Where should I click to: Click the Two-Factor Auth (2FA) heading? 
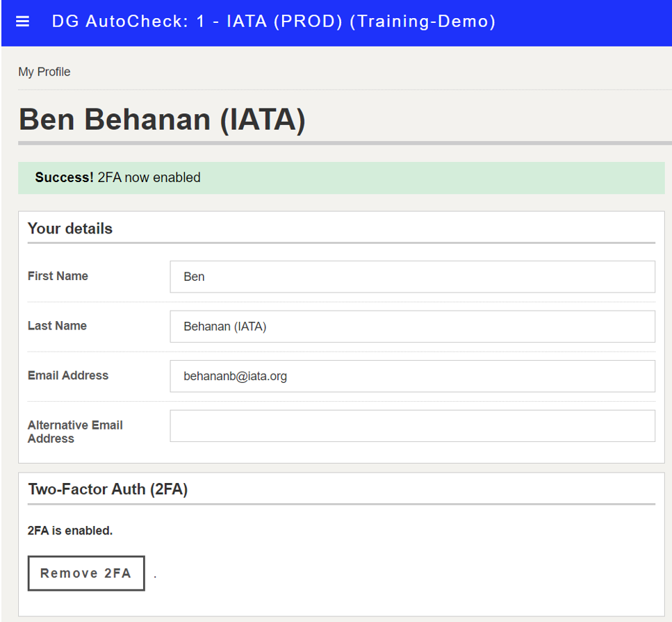(108, 489)
